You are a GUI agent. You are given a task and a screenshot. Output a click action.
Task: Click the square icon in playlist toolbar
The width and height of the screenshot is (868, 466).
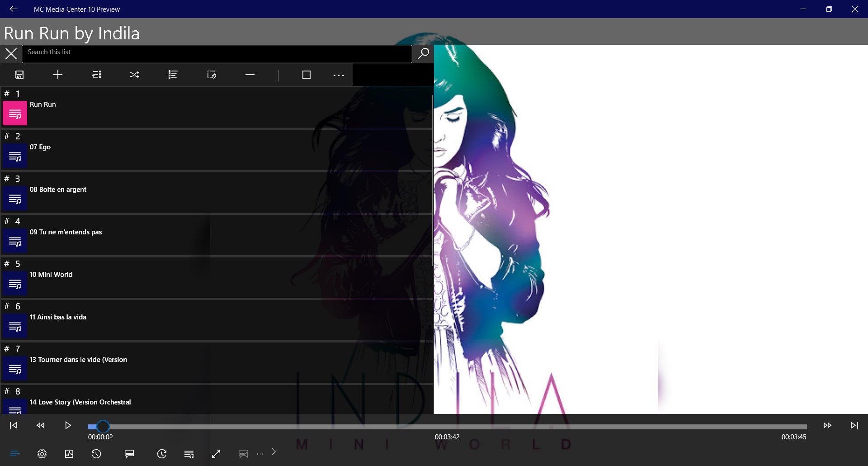[x=307, y=75]
